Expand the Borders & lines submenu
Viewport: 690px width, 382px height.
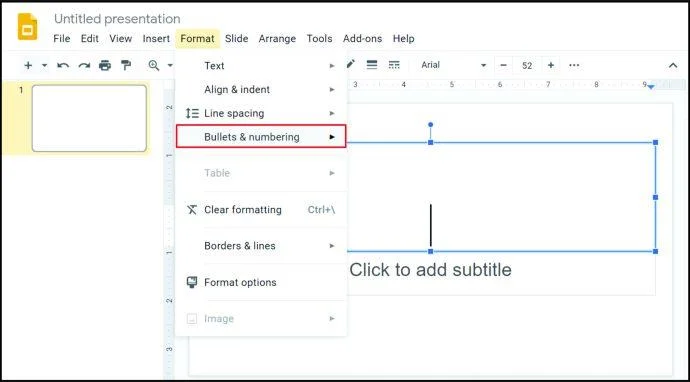point(261,246)
